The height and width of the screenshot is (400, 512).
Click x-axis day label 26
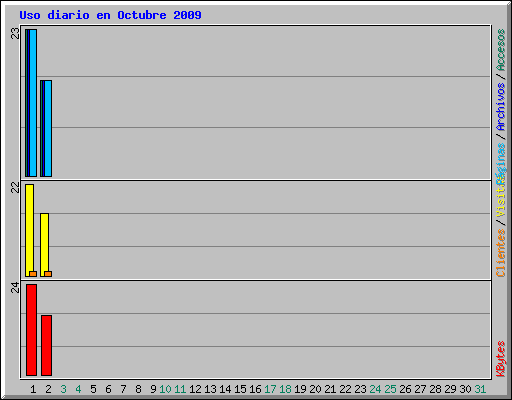tap(405, 389)
